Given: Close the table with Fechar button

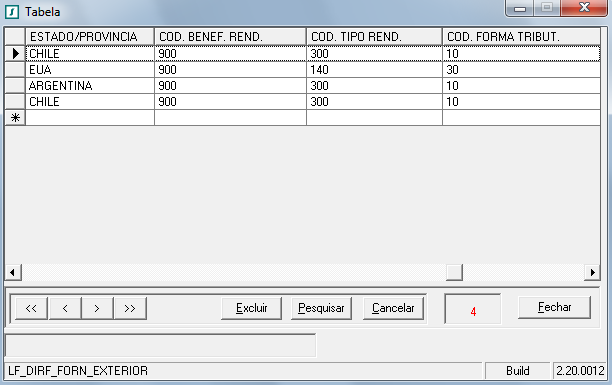Looking at the screenshot, I should pos(554,307).
